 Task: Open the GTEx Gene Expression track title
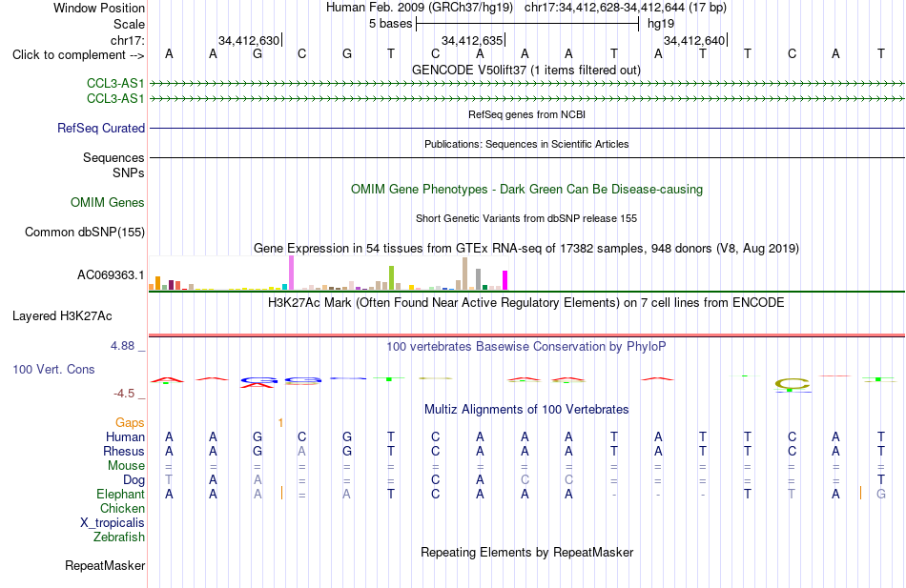click(x=525, y=248)
